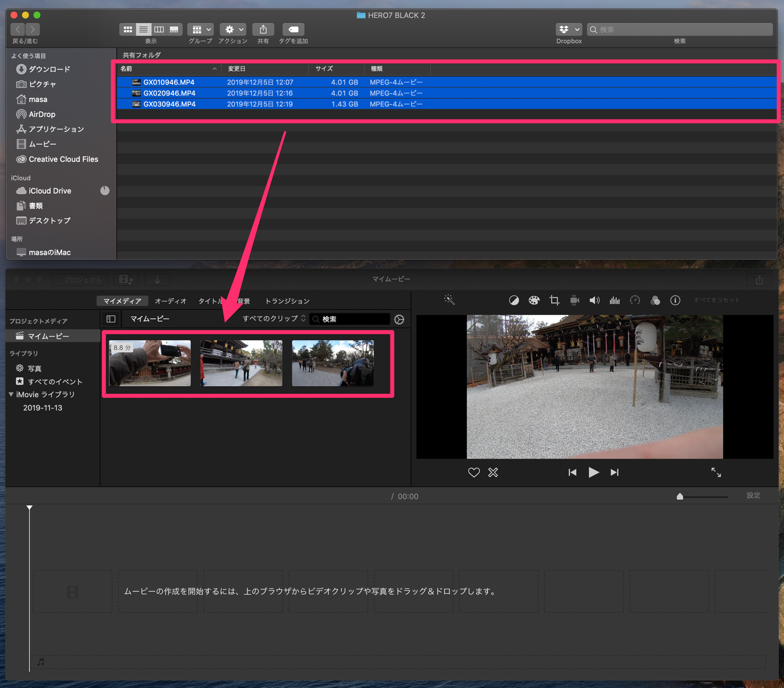Screen dimensions: 784x688
Task: Switch Finder to column view
Action: point(159,29)
